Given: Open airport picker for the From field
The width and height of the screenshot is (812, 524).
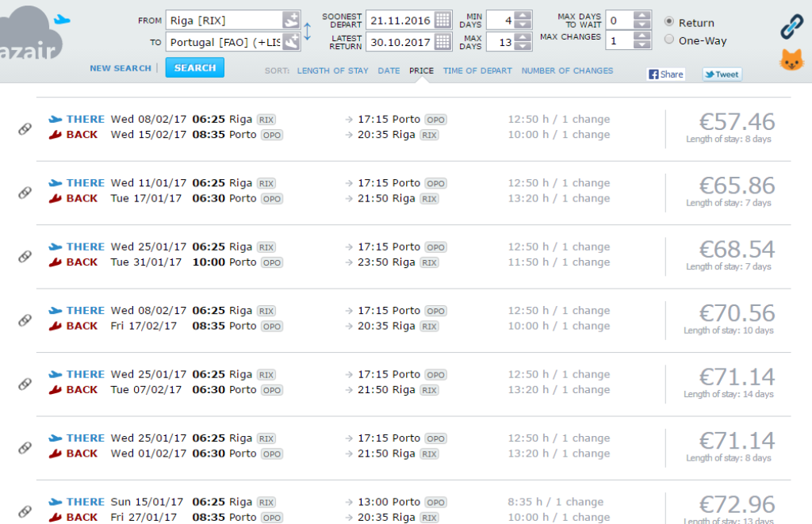Looking at the screenshot, I should (291, 20).
